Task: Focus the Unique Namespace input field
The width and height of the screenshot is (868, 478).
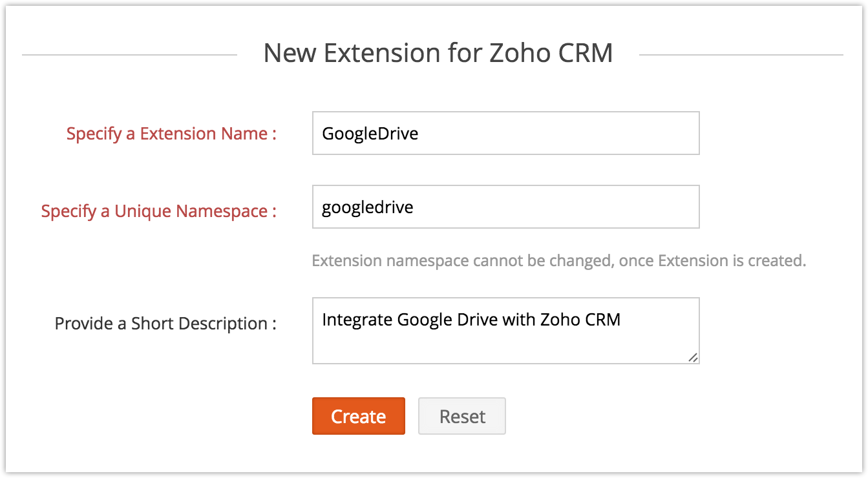Action: point(505,207)
